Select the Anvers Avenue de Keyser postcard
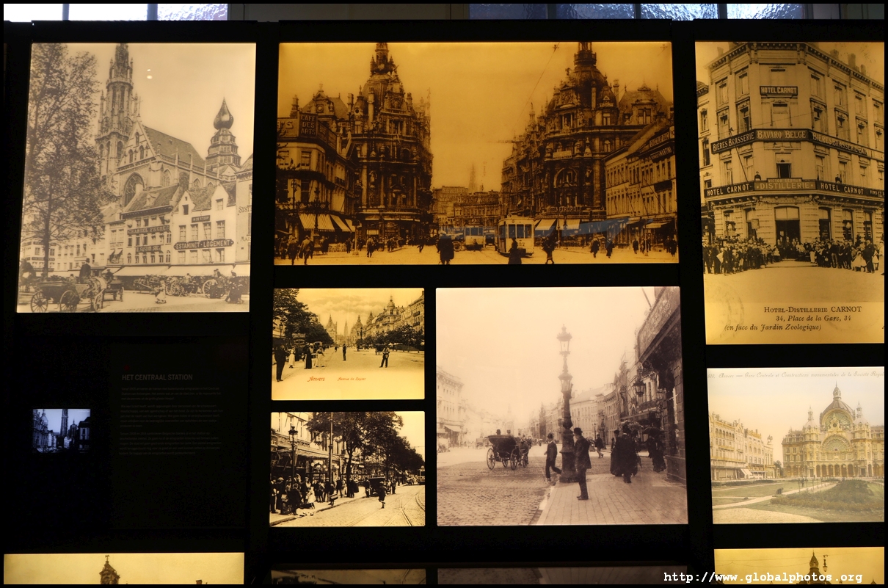The height and width of the screenshot is (588, 888). pyautogui.click(x=348, y=343)
